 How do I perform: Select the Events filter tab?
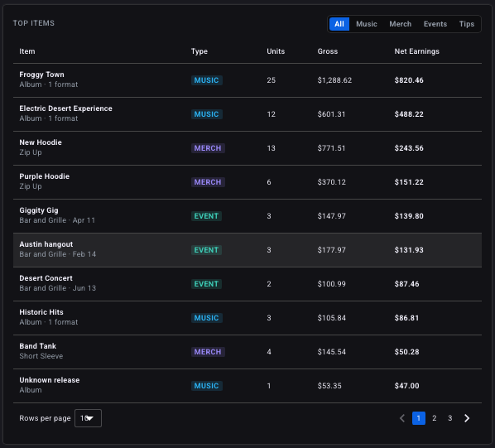[435, 24]
